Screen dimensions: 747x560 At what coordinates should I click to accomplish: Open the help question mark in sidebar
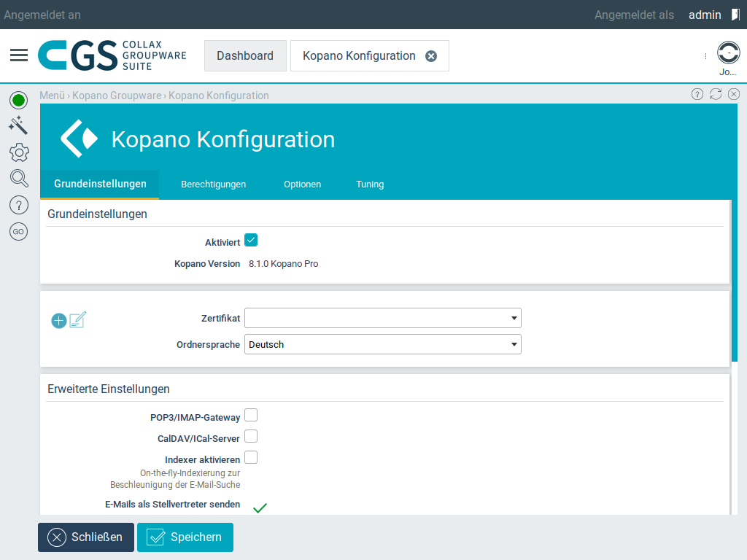coord(18,205)
